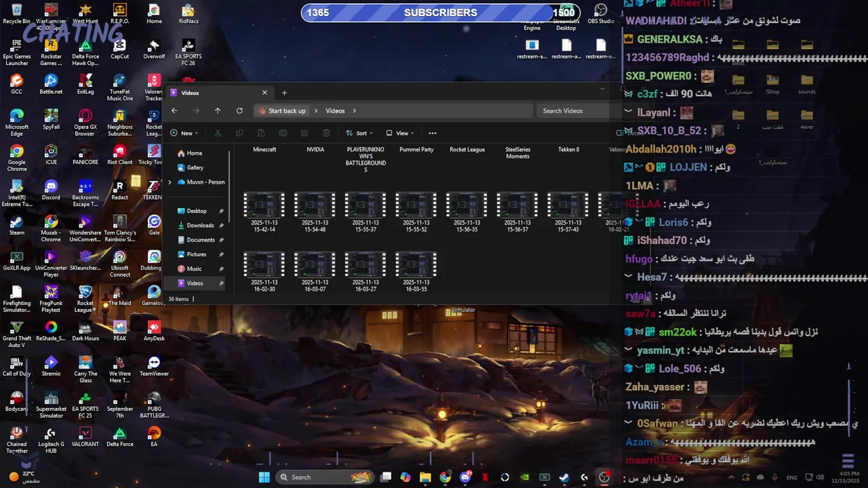
Task: Go up one folder level in Explorer
Action: tap(218, 110)
